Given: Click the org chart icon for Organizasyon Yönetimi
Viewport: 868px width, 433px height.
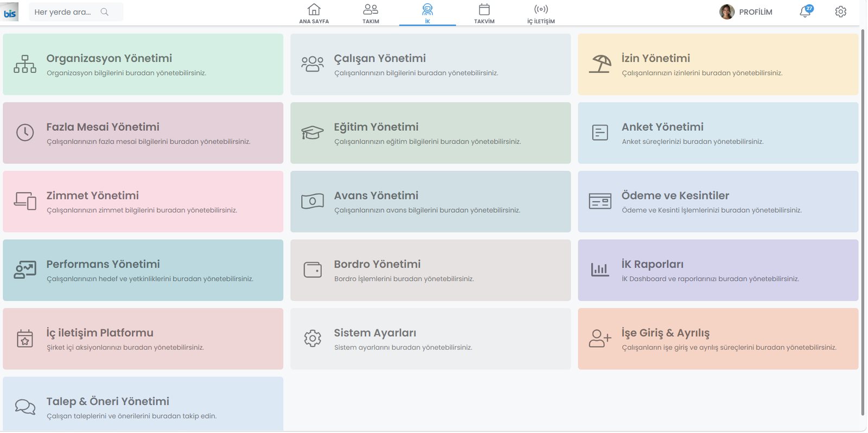Looking at the screenshot, I should (x=25, y=64).
